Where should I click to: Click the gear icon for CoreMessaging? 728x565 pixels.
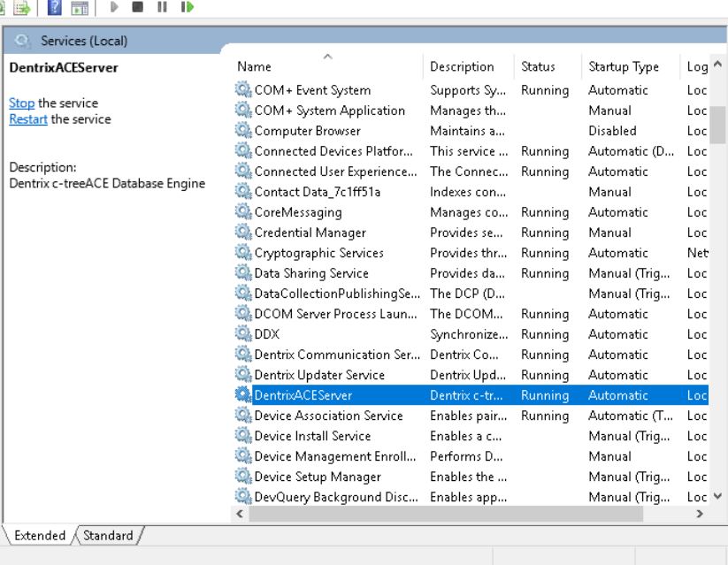(243, 211)
